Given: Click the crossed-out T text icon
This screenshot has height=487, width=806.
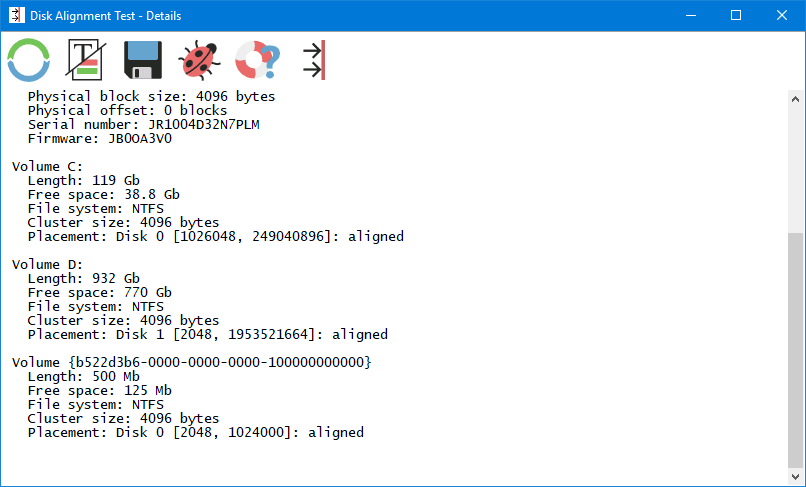Looking at the screenshot, I should [85, 60].
